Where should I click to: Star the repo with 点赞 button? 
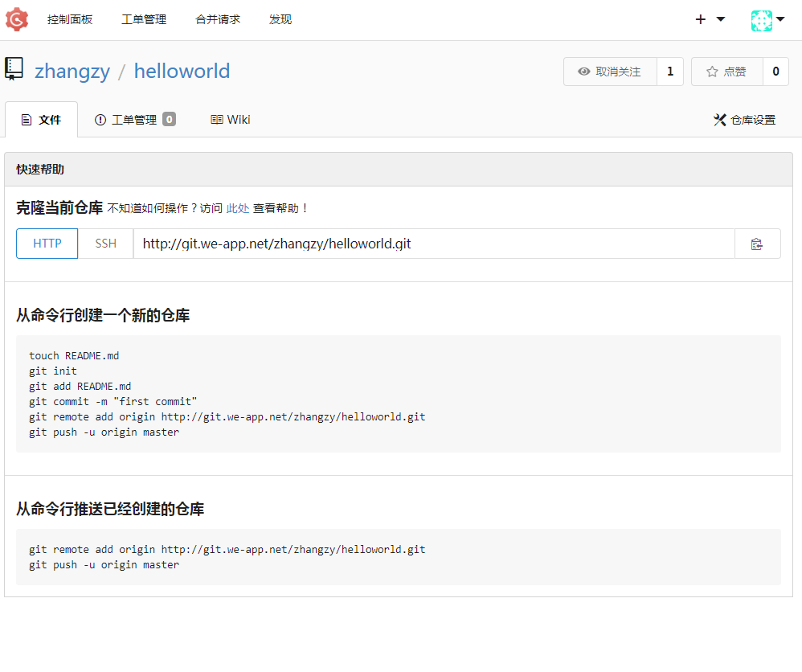pyautogui.click(x=726, y=72)
